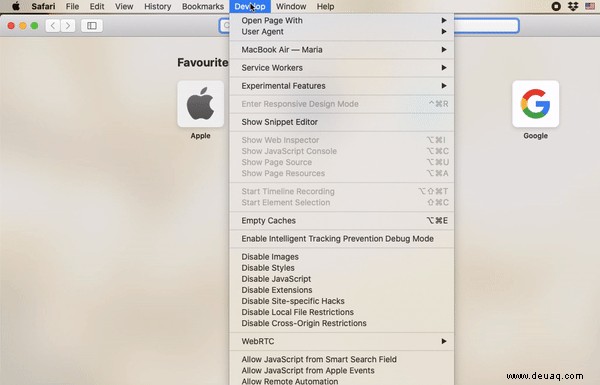Screen dimensions: 600x385
Task: Enable Intelligent Tracking Prevention Debug Mode
Action: 342,238
